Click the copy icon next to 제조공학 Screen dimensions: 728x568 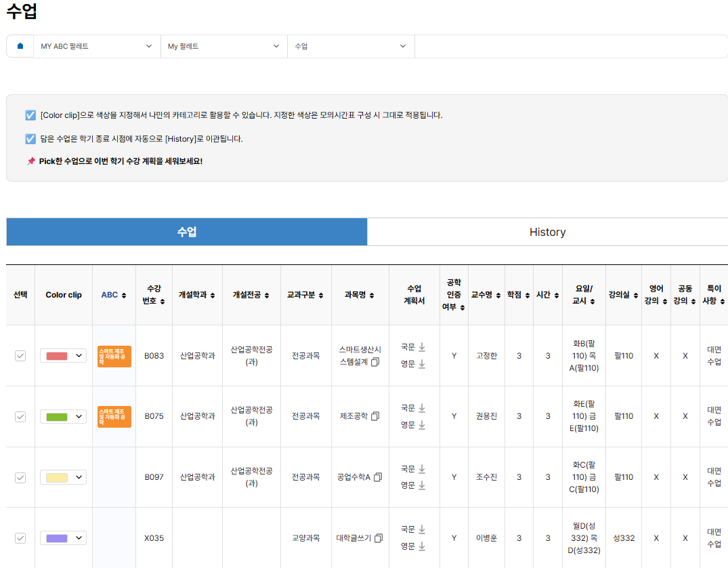click(x=375, y=416)
